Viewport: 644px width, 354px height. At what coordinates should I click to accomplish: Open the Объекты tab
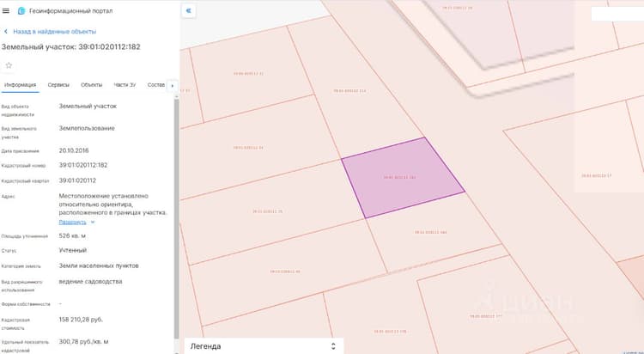click(91, 85)
